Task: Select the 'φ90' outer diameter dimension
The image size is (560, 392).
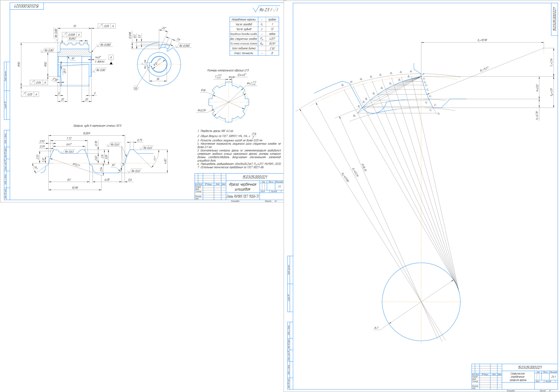Action: 19,64
